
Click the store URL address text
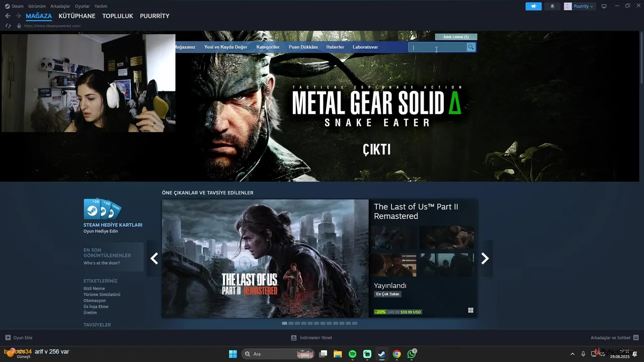pyautogui.click(x=52, y=26)
